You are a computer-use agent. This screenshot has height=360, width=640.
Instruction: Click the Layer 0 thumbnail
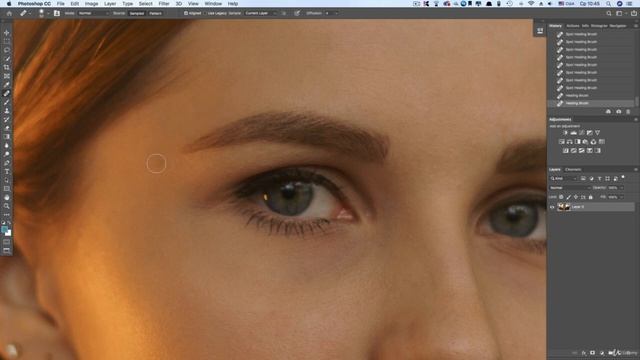point(564,207)
